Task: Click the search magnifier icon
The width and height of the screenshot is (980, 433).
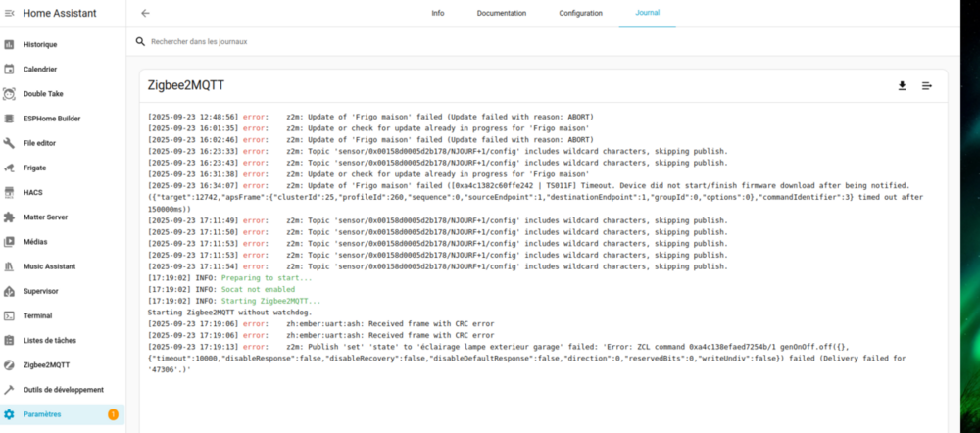Action: pyautogui.click(x=140, y=42)
